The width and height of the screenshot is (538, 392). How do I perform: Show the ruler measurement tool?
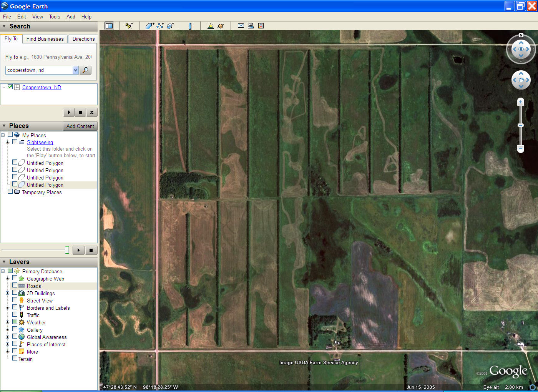[x=190, y=26]
